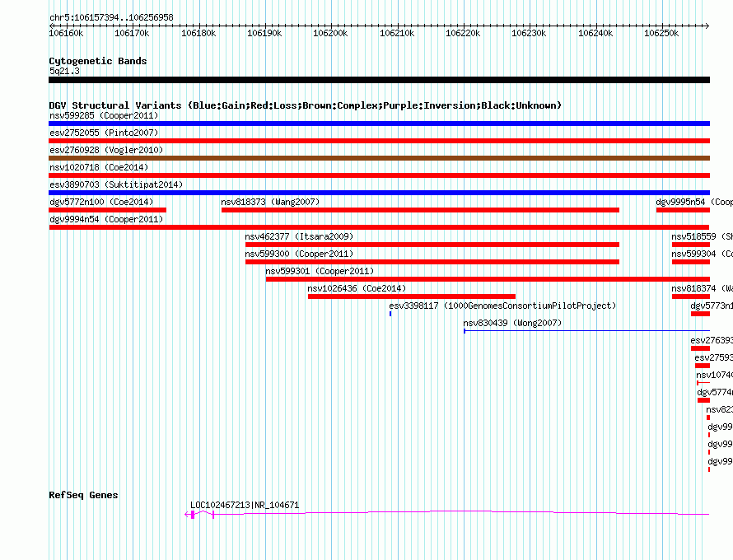Select the red bar under nsv818374
Viewport: 733px width, 560px height.
[x=691, y=296]
